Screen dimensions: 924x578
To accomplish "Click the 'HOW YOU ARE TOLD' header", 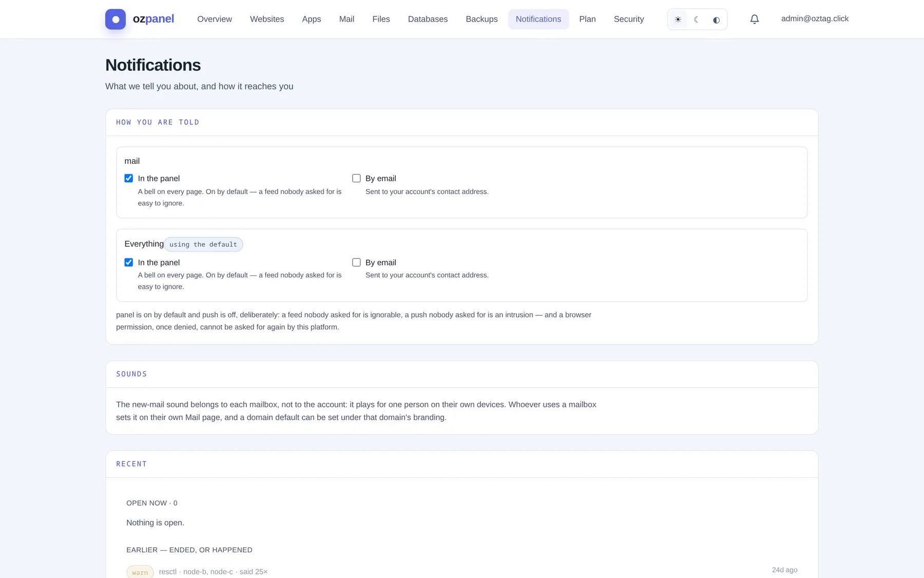I will 158,122.
